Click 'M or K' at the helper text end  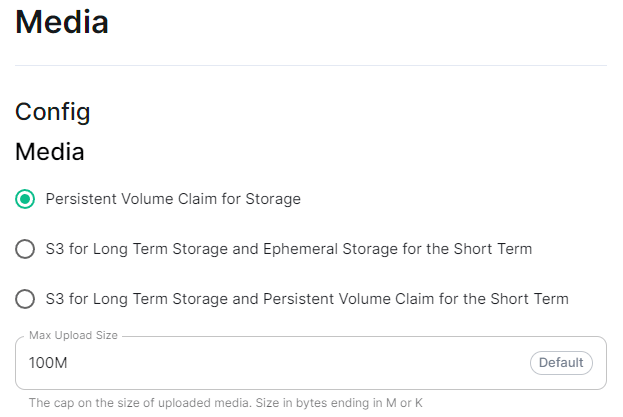point(404,403)
